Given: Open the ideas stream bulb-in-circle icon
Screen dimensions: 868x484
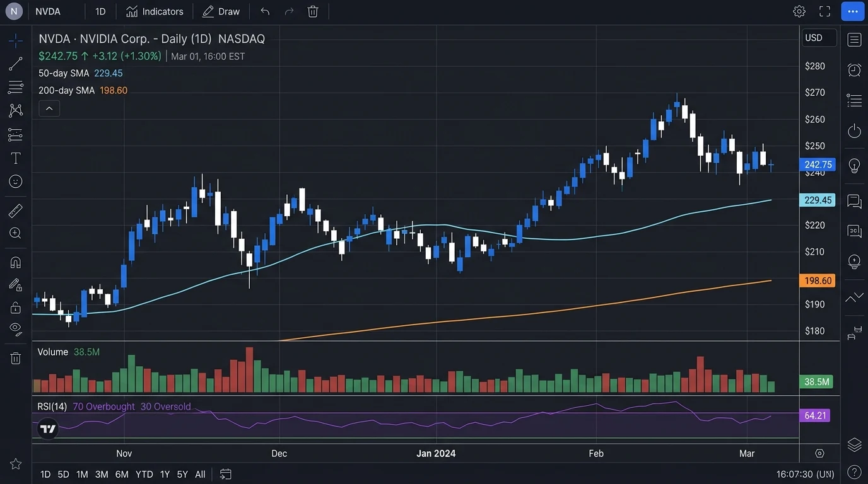Looking at the screenshot, I should click(855, 262).
